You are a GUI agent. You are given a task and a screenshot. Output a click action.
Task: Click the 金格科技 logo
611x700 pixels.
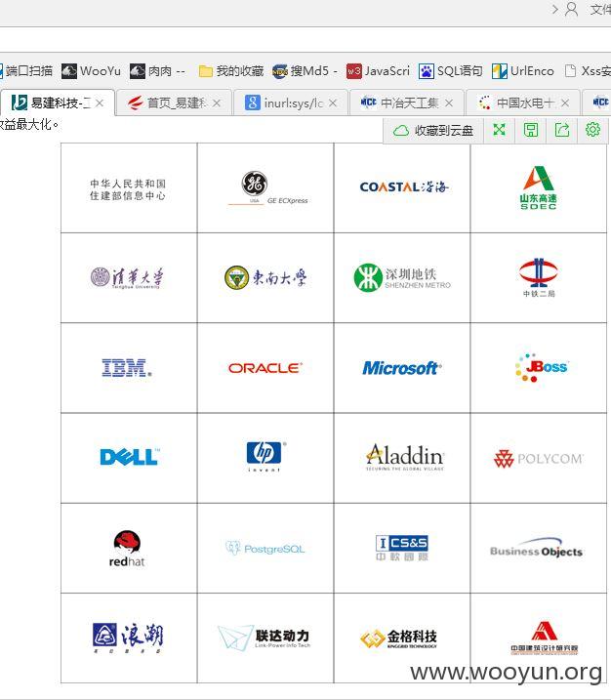click(x=398, y=638)
